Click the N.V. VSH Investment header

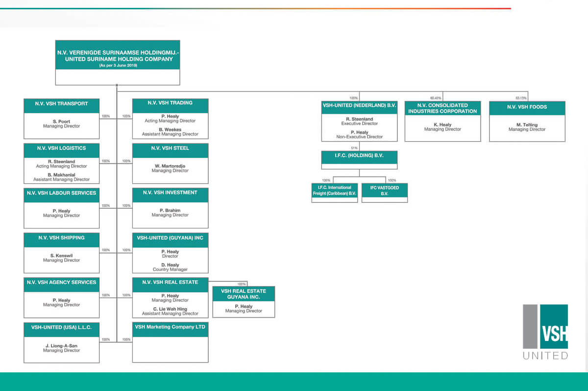(x=170, y=193)
